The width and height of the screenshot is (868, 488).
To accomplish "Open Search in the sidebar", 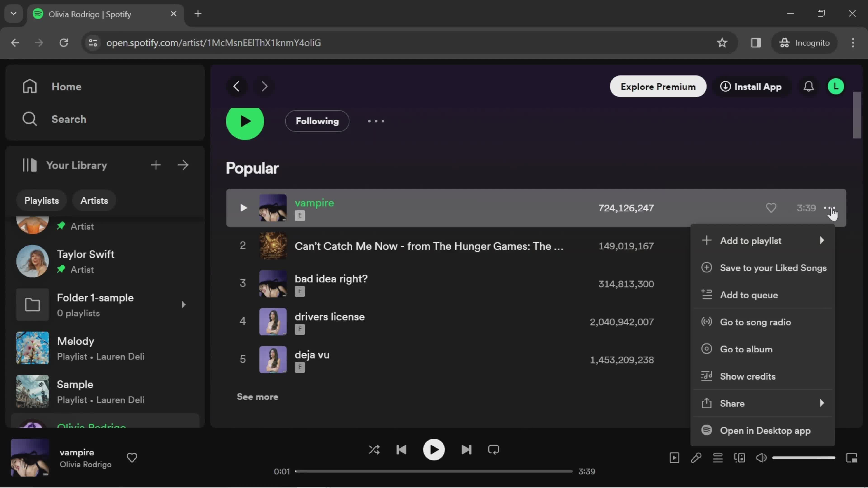I will [x=54, y=119].
